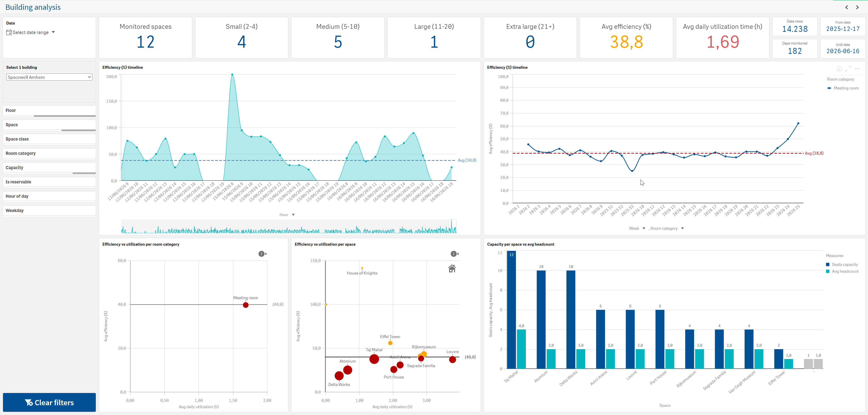Go to the next sheet arrow
Viewport: 868px width, 415px height.
[x=858, y=7]
